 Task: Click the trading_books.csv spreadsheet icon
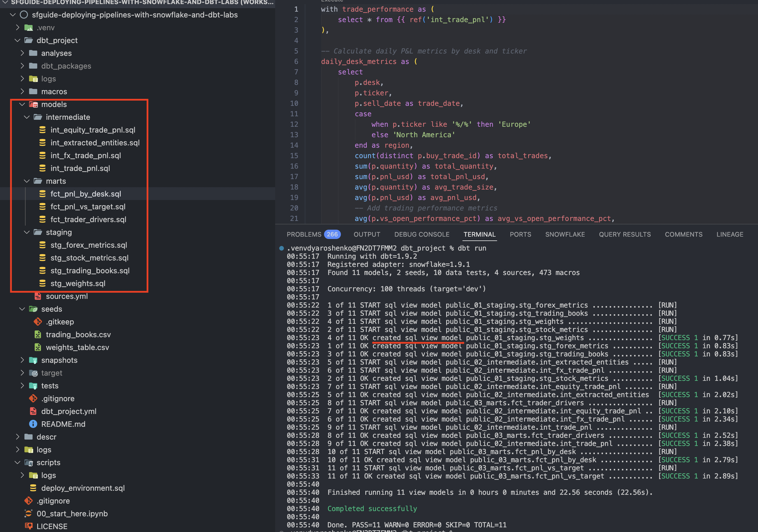tap(38, 335)
